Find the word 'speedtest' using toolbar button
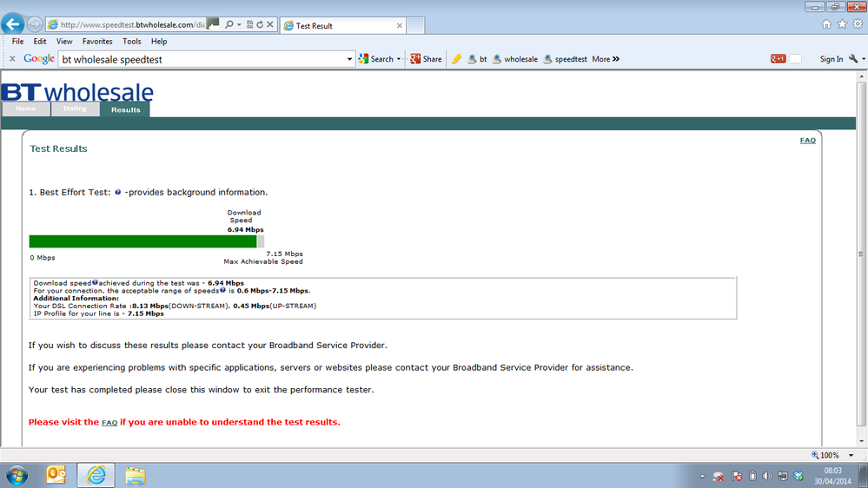Image resolution: width=868 pixels, height=488 pixels. pos(565,59)
